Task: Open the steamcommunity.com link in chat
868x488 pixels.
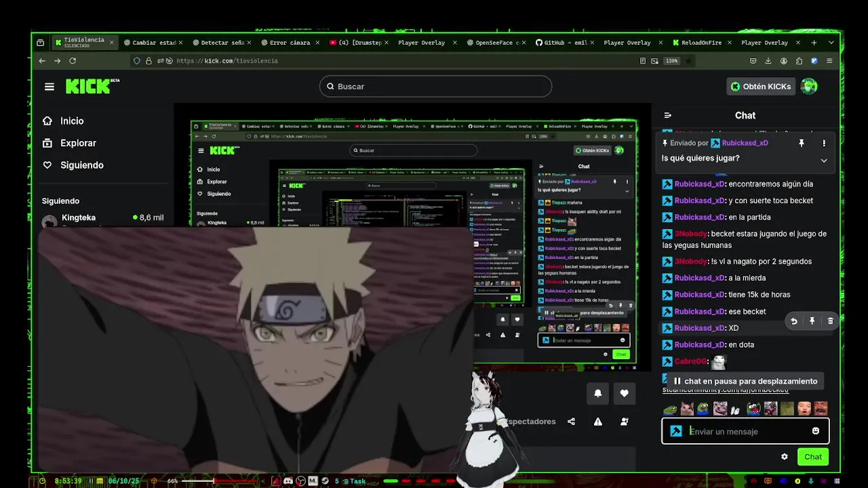Action: coord(726,390)
